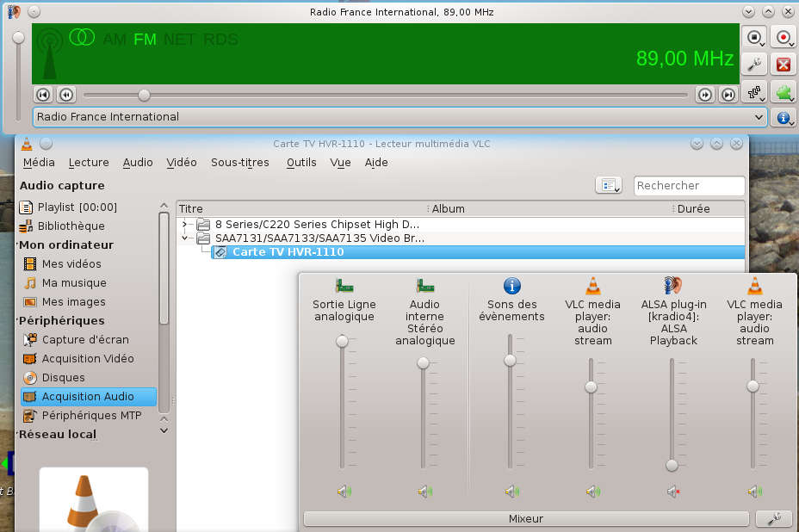The width and height of the screenshot is (799, 532).
Task: Click the Sortie Ligne analogique device icon
Action: click(344, 285)
